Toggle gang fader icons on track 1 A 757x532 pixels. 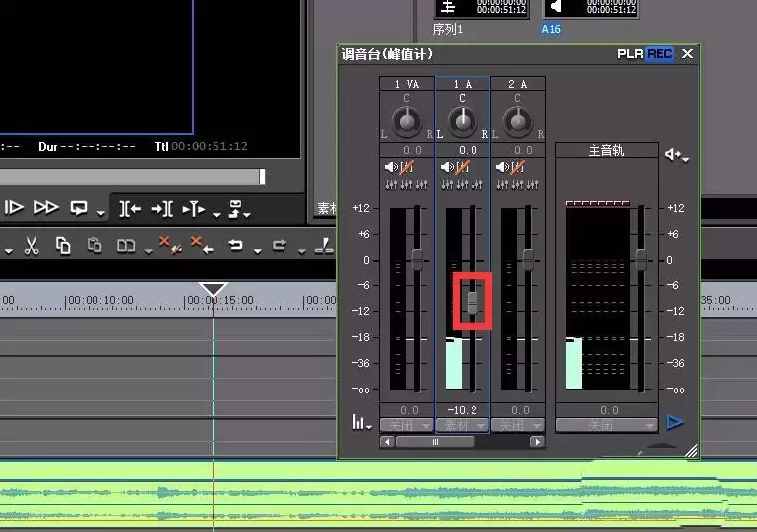tap(463, 185)
